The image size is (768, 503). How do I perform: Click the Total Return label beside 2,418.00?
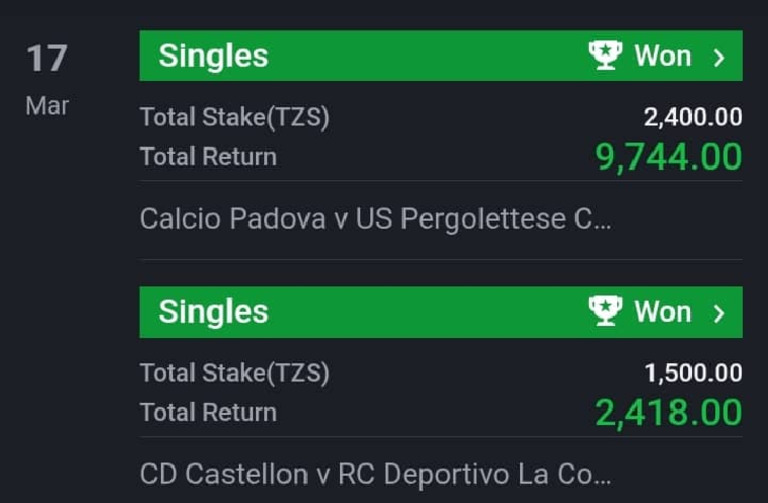(208, 412)
